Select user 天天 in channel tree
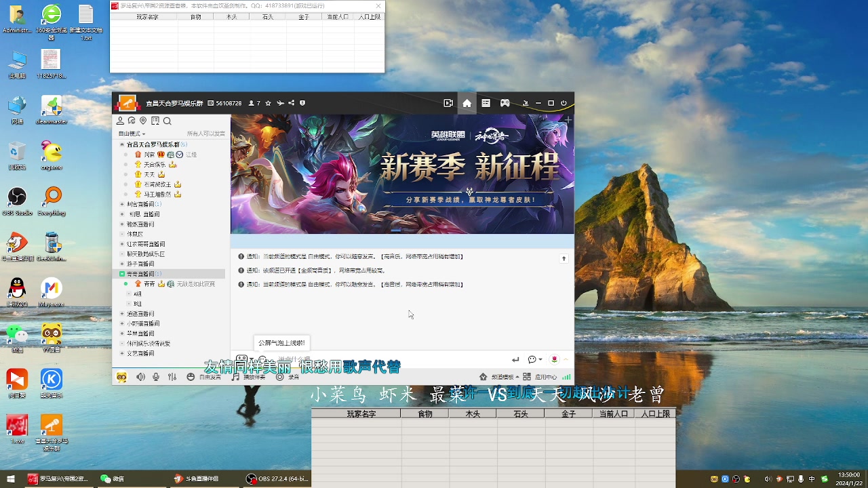868x488 pixels. point(149,174)
